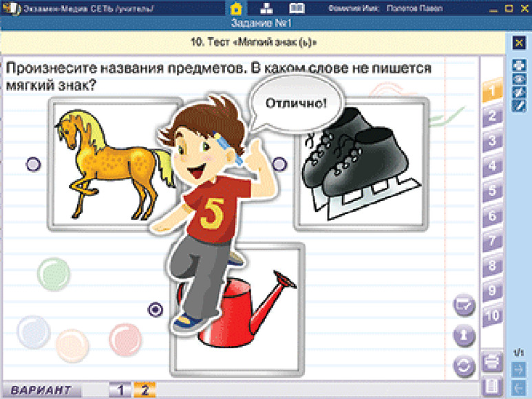Click the user name in the top bar
532x399 pixels.
[414, 8]
